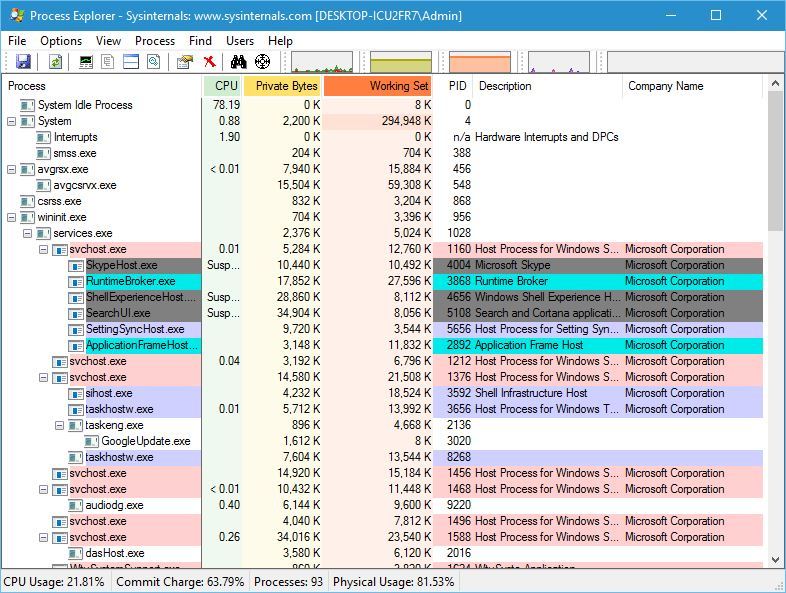This screenshot has height=593, width=786.
Task: Click the Processes: 93 status entry
Action: (x=288, y=582)
